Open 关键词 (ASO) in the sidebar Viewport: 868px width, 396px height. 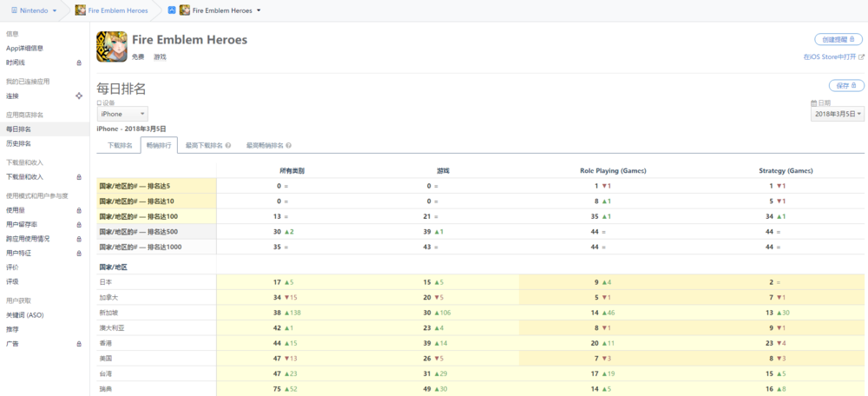click(x=25, y=315)
